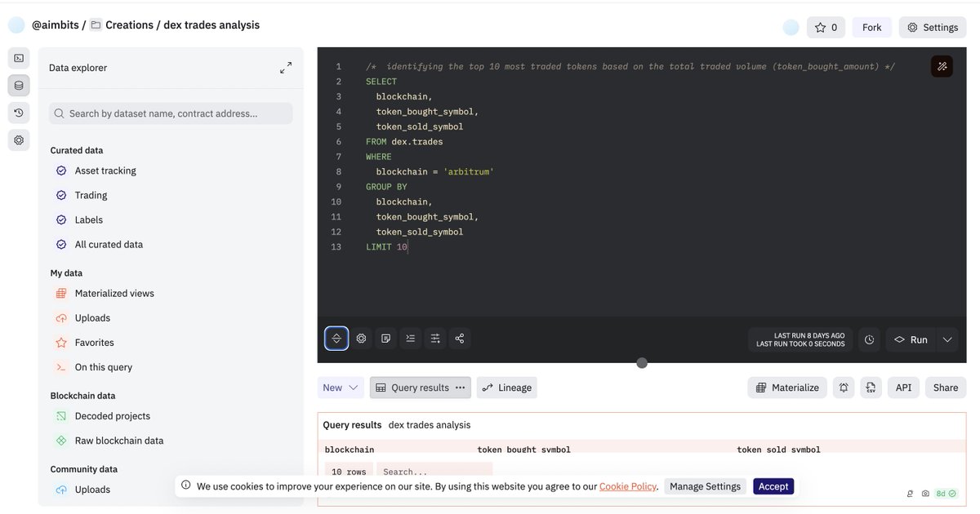Star this query
980x514 pixels.
826,27
